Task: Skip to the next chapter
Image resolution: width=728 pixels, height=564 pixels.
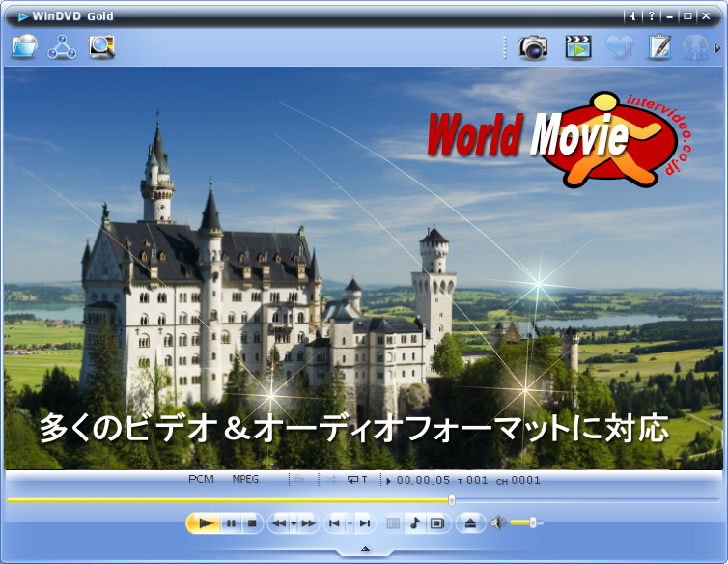Action: 365,523
